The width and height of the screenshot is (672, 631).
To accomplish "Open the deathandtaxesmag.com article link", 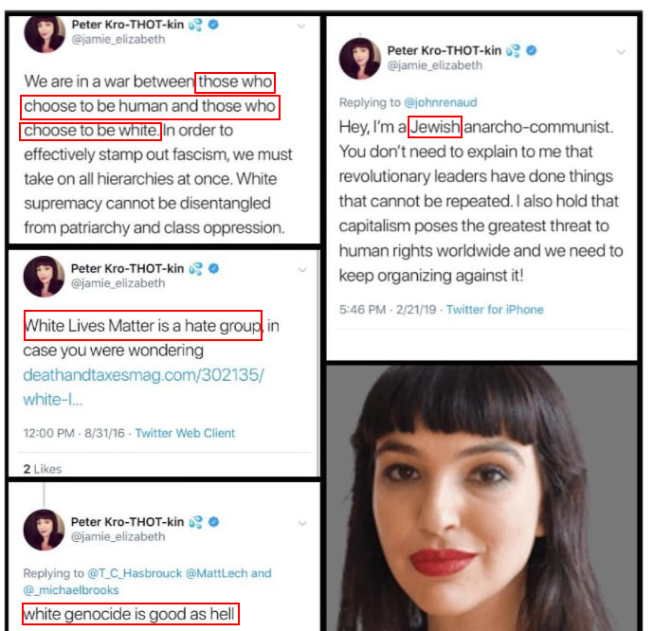I will 143,388.
